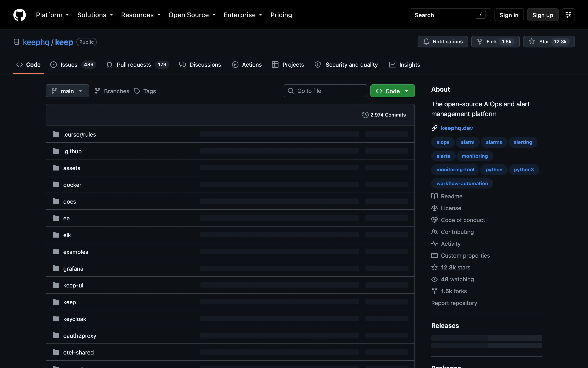This screenshot has width=588, height=368.
Task: Open the Actions tab
Action: click(x=247, y=65)
